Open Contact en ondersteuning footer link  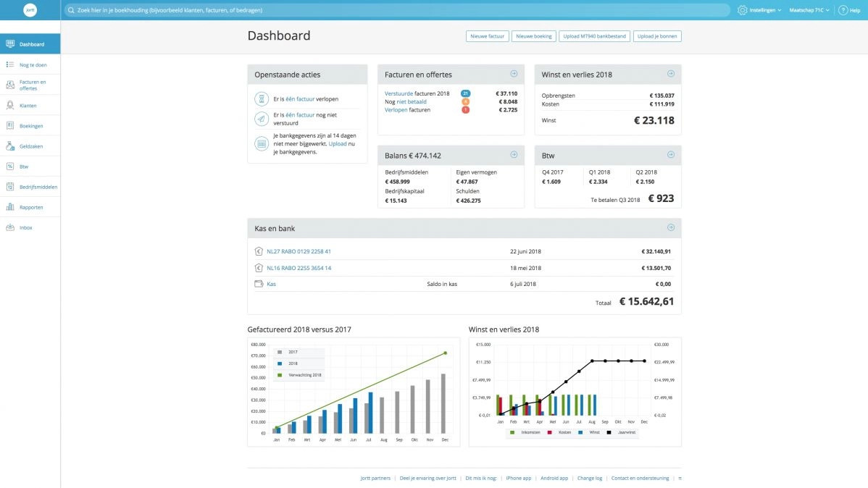(x=640, y=478)
